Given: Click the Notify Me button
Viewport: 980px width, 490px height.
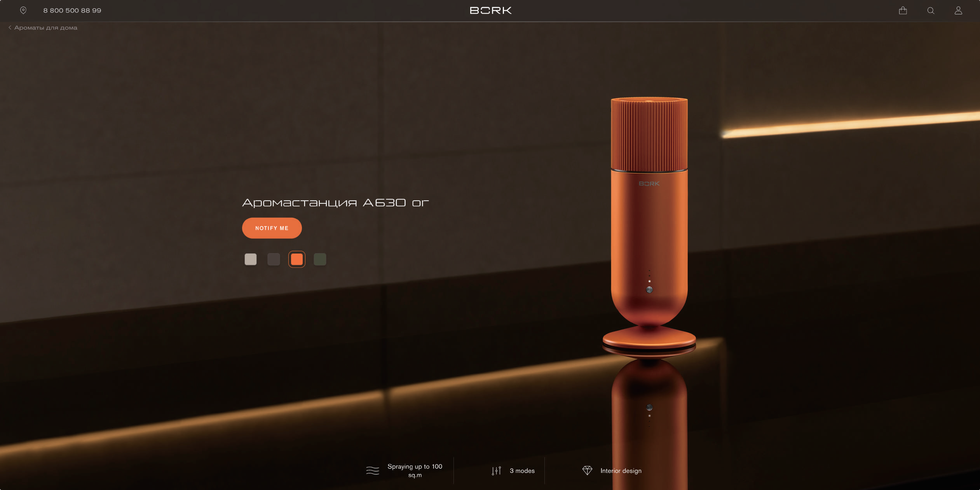Looking at the screenshot, I should coord(272,228).
